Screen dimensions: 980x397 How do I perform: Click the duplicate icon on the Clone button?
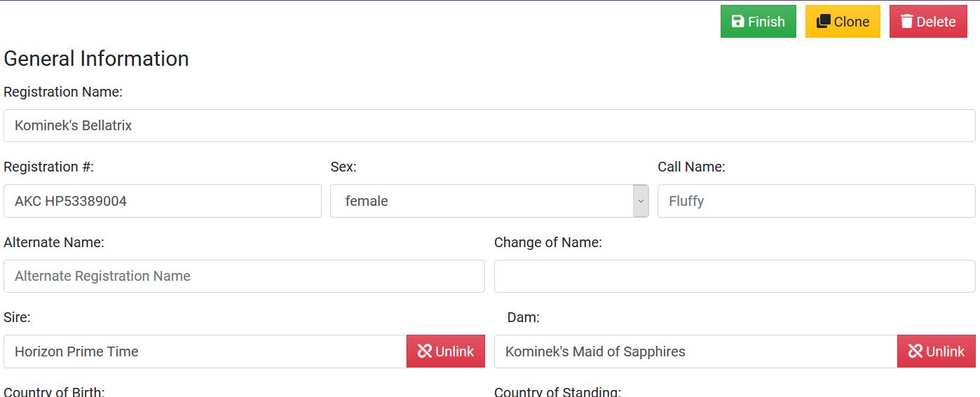[823, 22]
